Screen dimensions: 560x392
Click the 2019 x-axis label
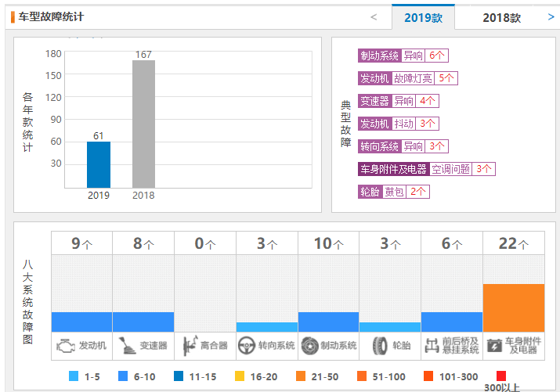pos(99,196)
